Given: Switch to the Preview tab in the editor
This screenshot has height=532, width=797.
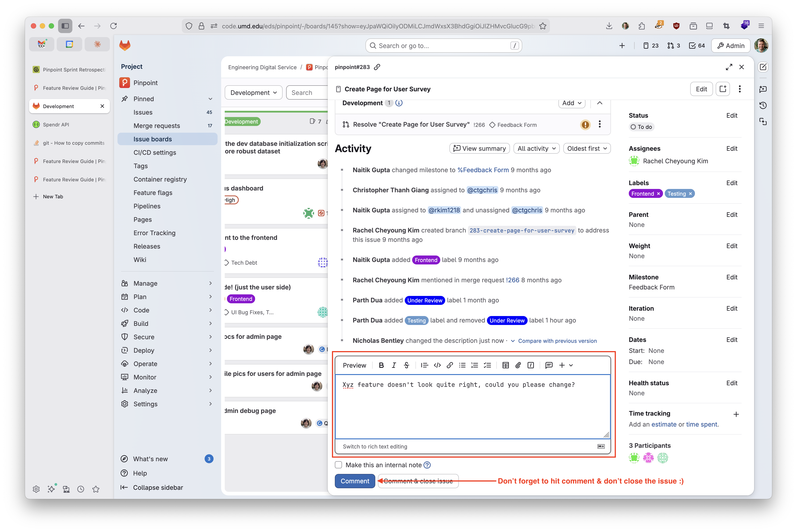Looking at the screenshot, I should pyautogui.click(x=354, y=365).
